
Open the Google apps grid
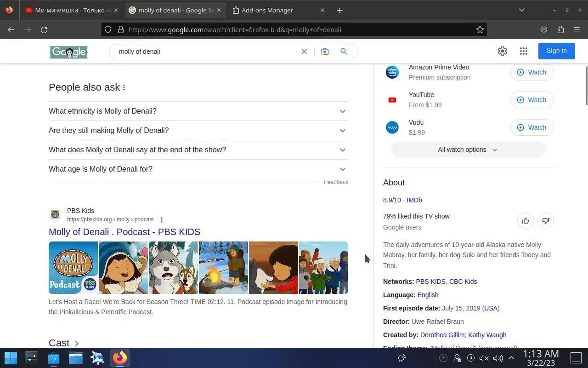(x=524, y=51)
